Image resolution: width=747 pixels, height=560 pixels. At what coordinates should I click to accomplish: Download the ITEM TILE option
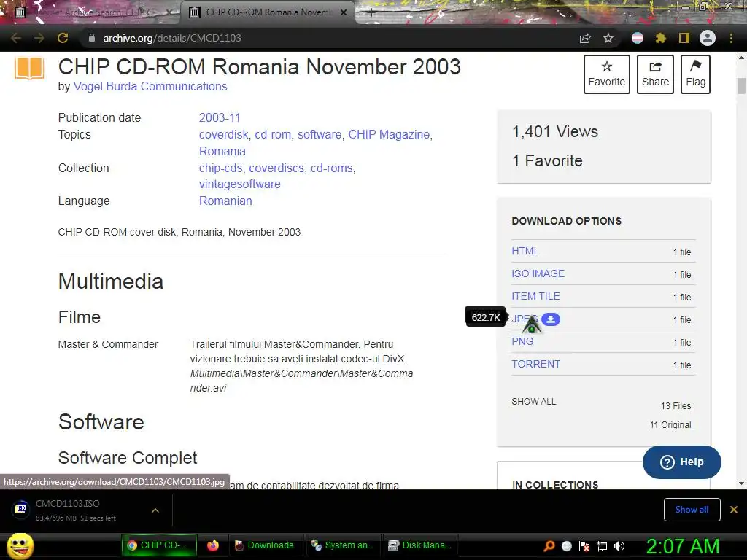535,296
